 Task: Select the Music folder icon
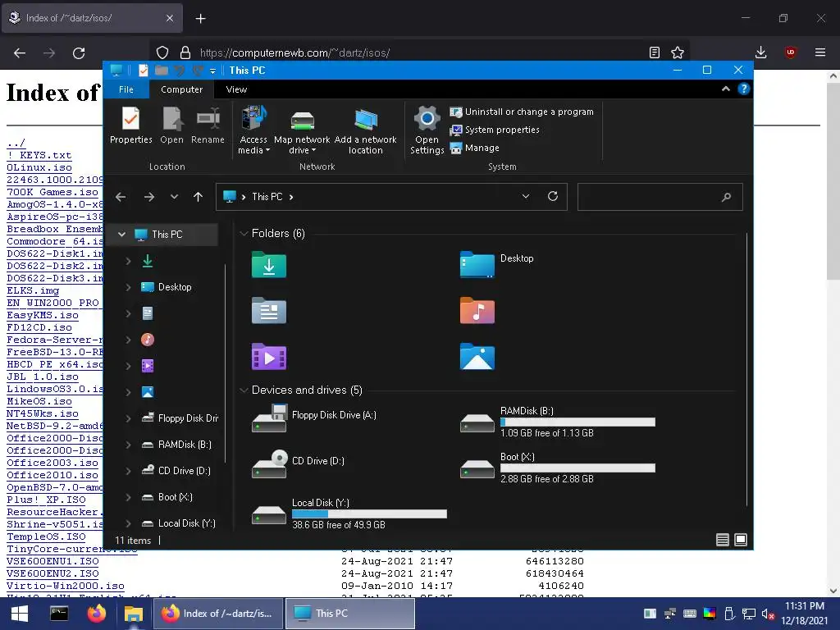pos(477,311)
